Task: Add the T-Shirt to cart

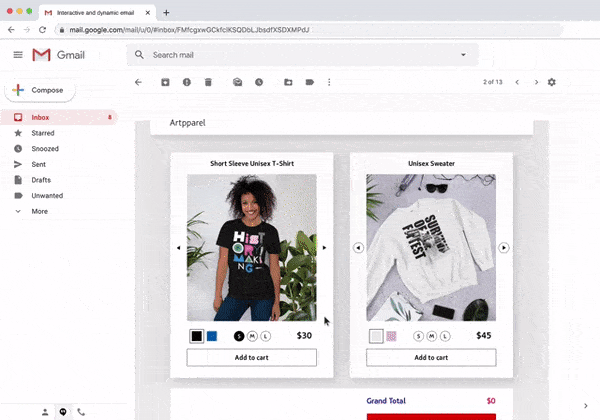Action: coord(252,358)
